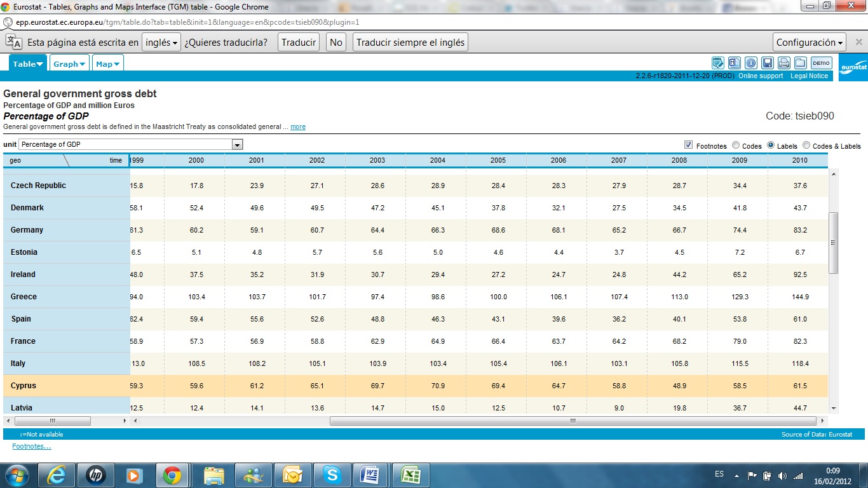Select the Codes radio button
The width and height of the screenshot is (868, 488).
coord(736,145)
